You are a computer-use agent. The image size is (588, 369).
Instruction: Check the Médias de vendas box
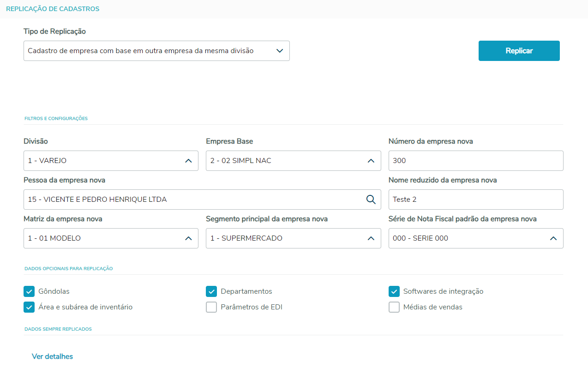[x=394, y=307]
